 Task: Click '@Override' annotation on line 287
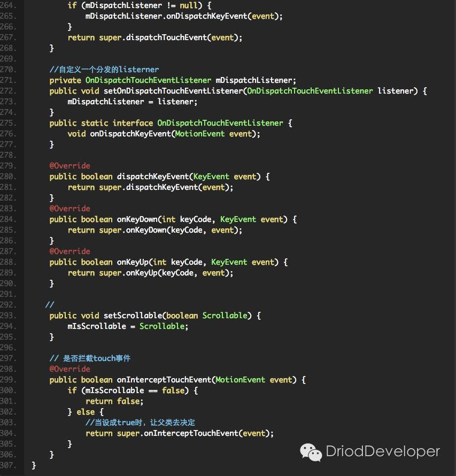[70, 251]
